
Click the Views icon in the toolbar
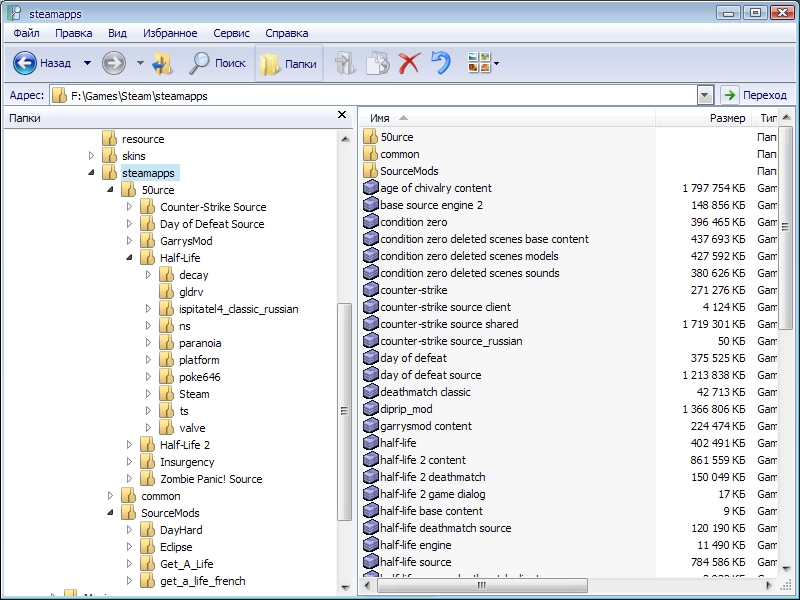[x=479, y=63]
